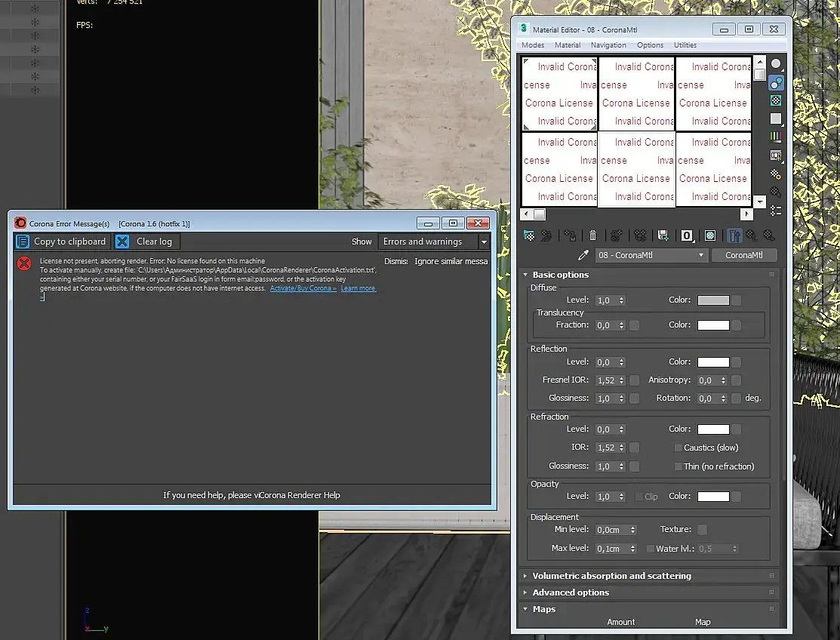The height and width of the screenshot is (640, 840).
Task: Click Ignore similar messages button
Action: coord(451,261)
